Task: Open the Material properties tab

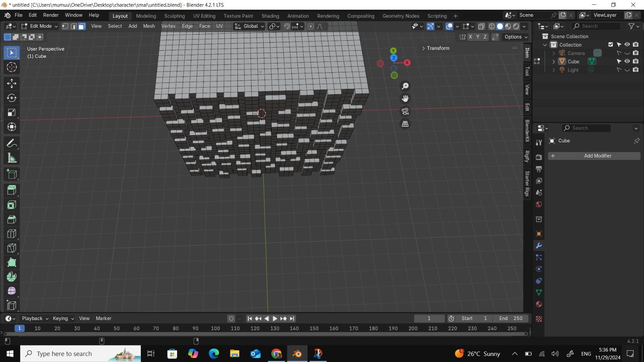Action: pyautogui.click(x=539, y=304)
